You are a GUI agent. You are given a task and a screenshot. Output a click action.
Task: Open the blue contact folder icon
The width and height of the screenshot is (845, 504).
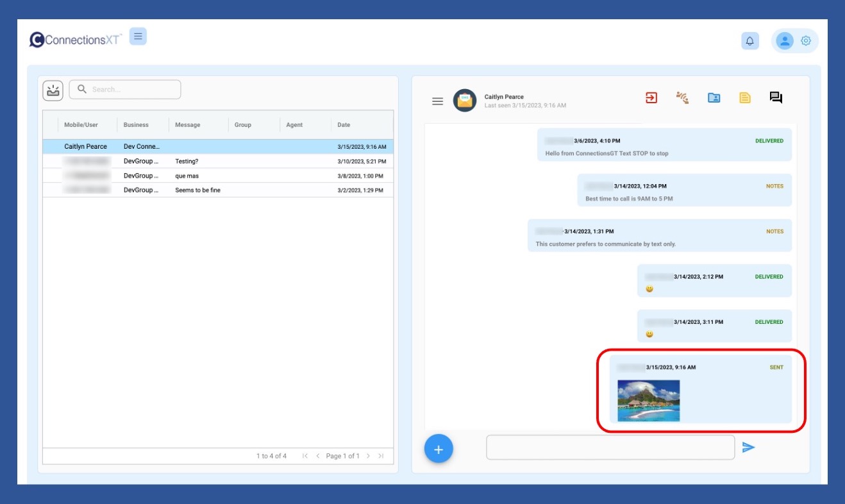click(714, 98)
